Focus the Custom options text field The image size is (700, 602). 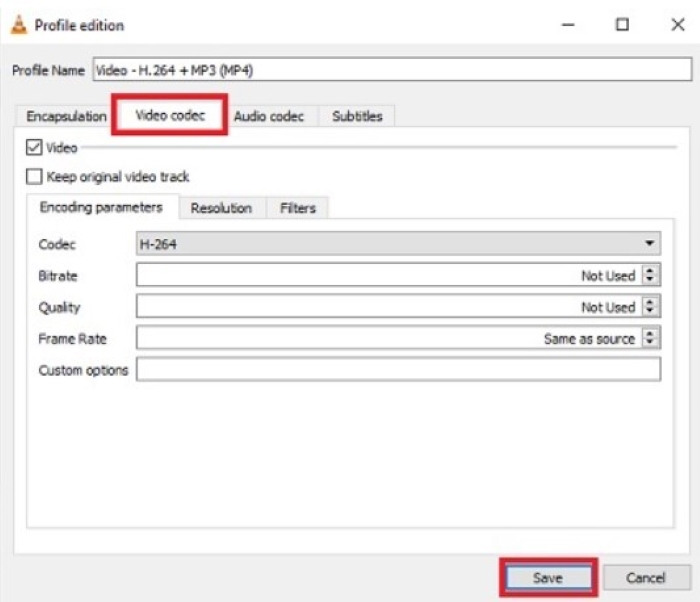click(x=398, y=370)
